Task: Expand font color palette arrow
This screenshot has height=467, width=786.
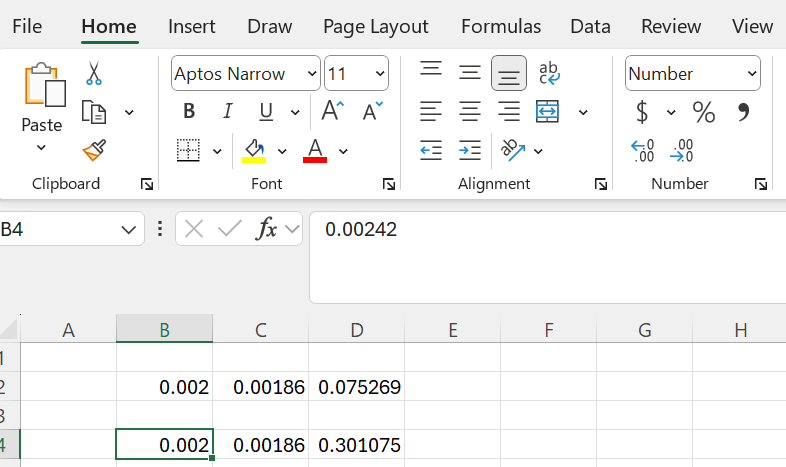Action: tap(343, 151)
